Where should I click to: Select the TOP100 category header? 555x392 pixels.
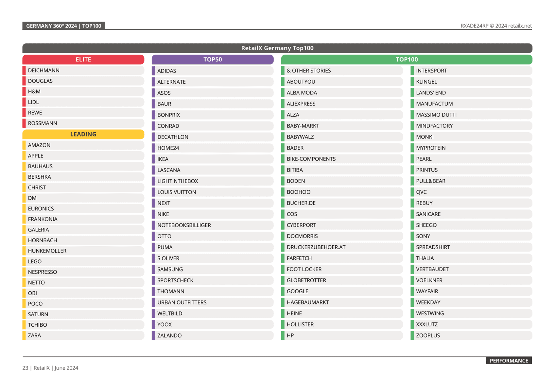(407, 59)
